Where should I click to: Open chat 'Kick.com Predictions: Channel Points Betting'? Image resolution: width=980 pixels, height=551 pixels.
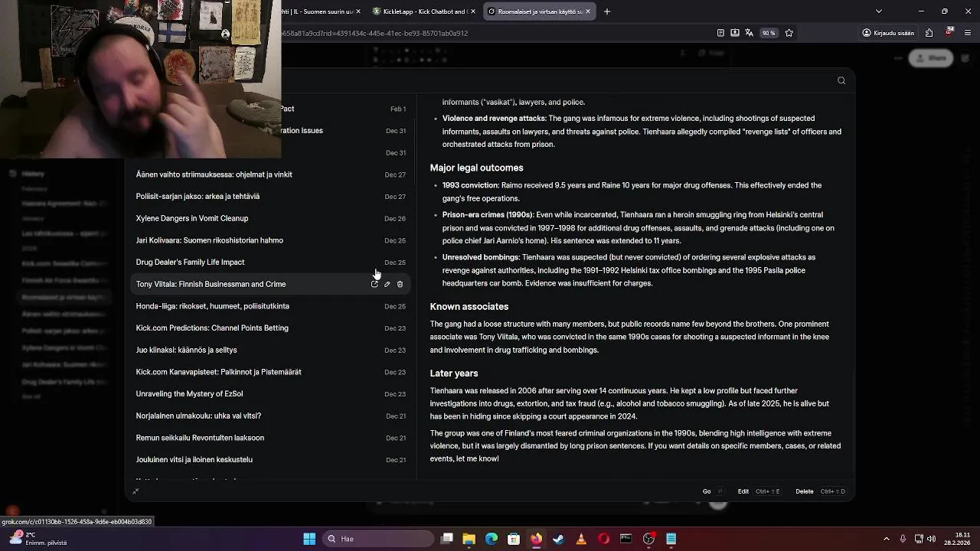(x=271, y=328)
